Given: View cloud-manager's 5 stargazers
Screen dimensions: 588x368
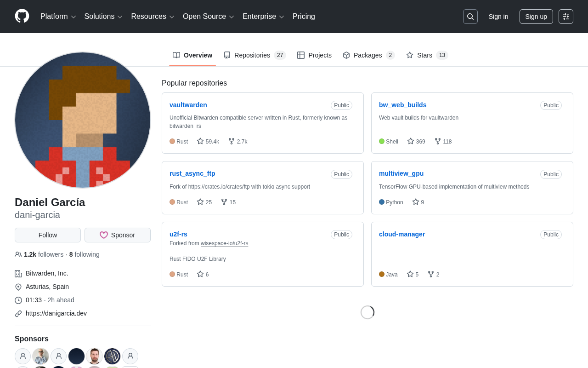Looking at the screenshot, I should [x=413, y=274].
